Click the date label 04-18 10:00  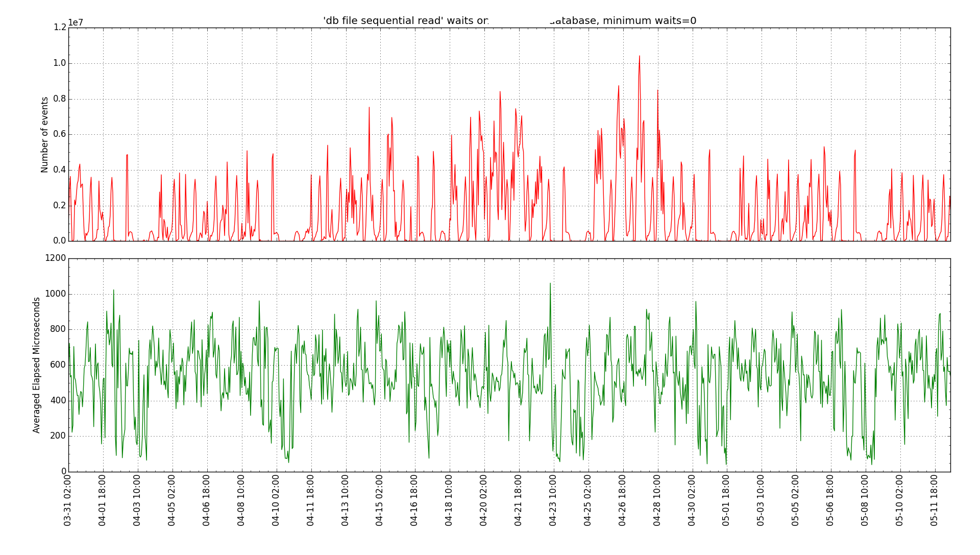[449, 500]
